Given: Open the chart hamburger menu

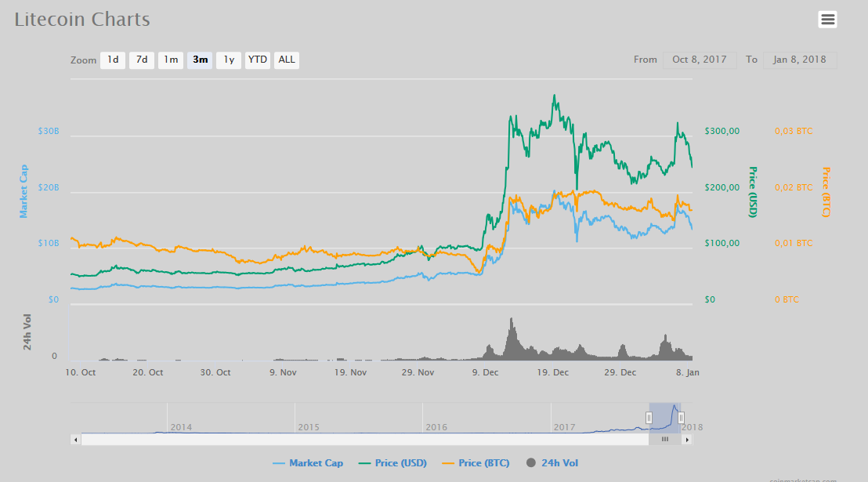Looking at the screenshot, I should [827, 20].
